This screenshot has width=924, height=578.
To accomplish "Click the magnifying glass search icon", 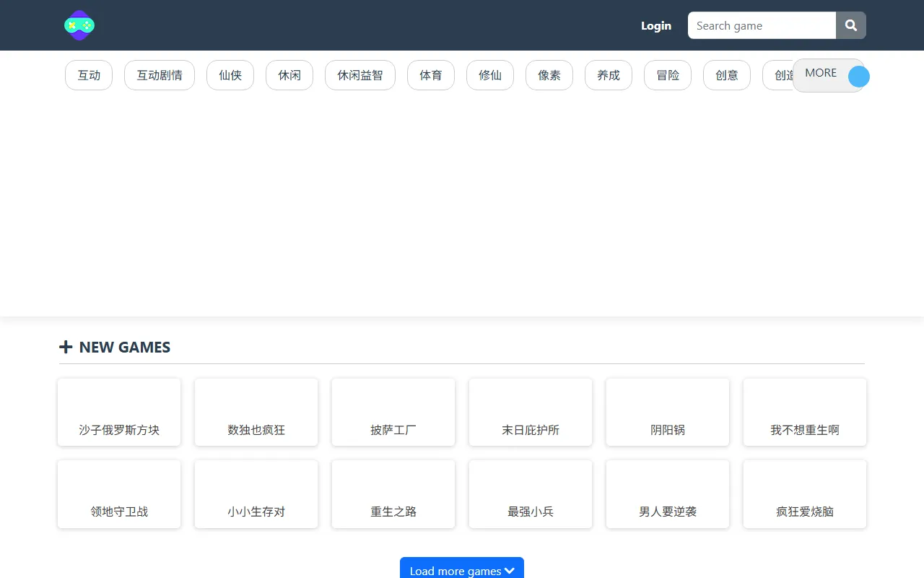I will 851,25.
